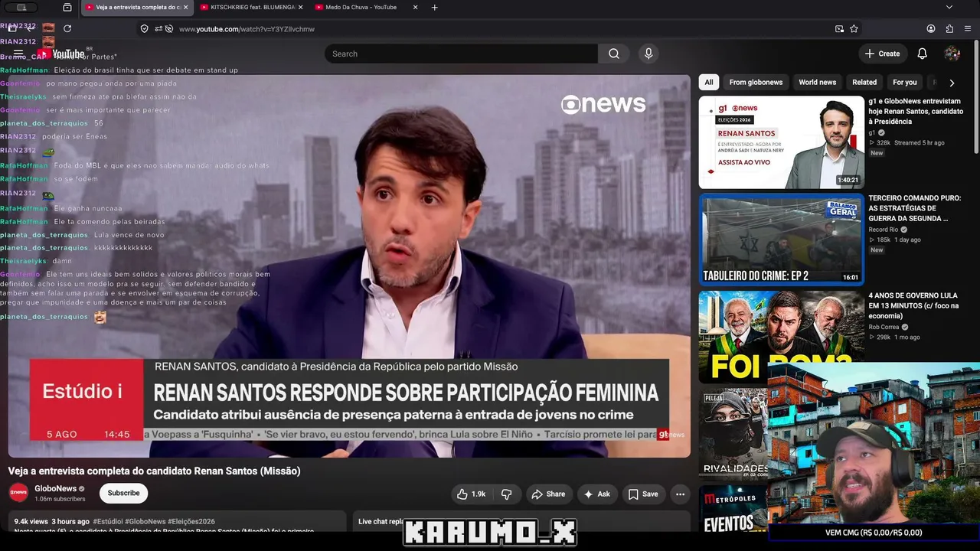This screenshot has width=980, height=551.
Task: Open the GloboNews channel avatar
Action: point(18,493)
